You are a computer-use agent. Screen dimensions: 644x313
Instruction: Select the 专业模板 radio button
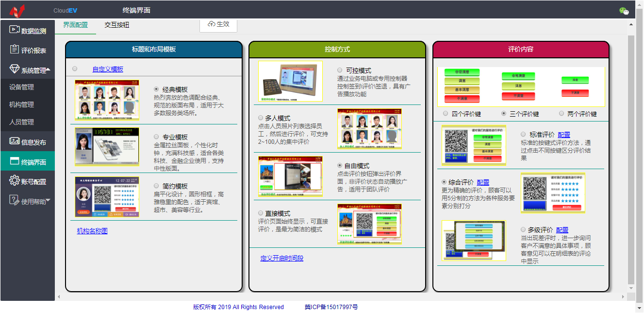(156, 137)
